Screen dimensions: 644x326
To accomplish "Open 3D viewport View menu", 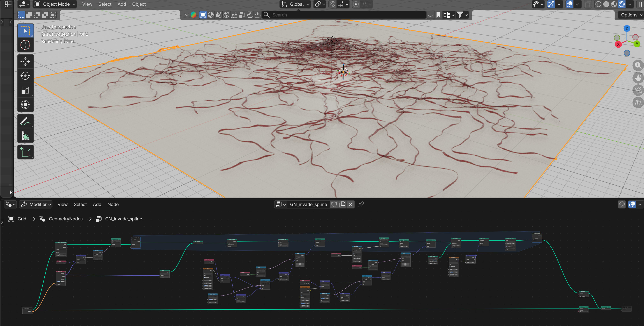I will click(x=87, y=4).
